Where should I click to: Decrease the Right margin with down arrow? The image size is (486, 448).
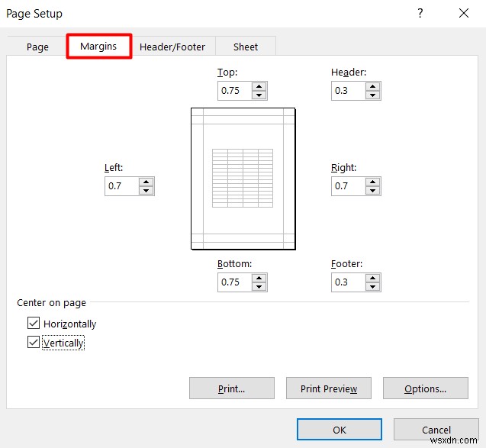pos(373,191)
